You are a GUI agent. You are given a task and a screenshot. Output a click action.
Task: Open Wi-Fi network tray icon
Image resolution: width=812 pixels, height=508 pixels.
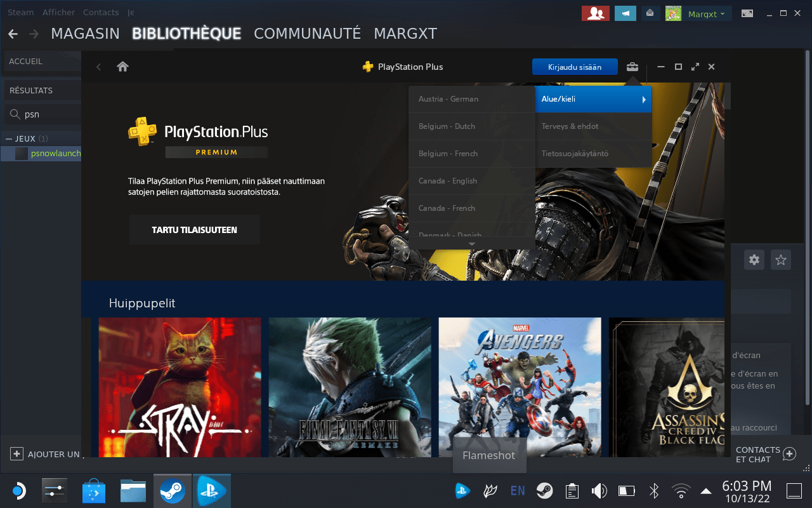(x=681, y=491)
